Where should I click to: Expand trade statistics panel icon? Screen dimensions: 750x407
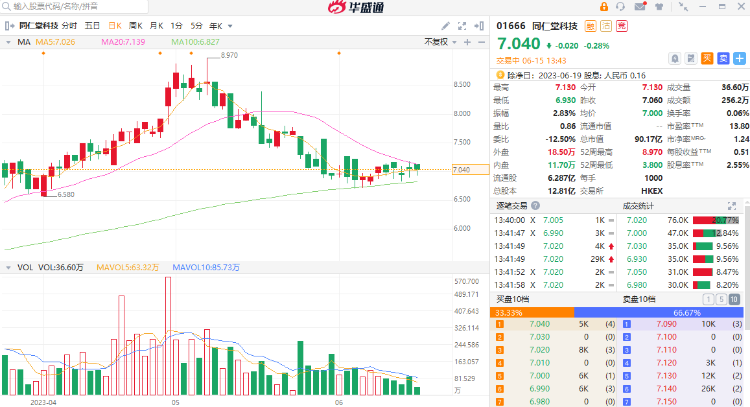[x=732, y=206]
